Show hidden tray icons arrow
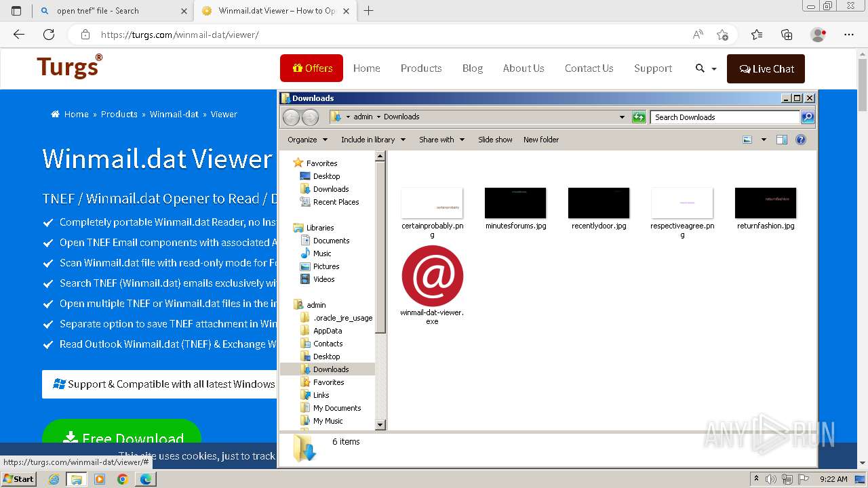868x488 pixels. coord(755,479)
